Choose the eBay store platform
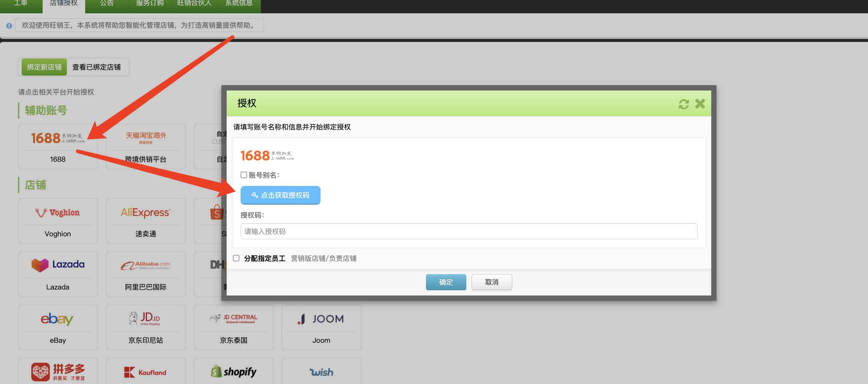The image size is (868, 384). click(58, 327)
